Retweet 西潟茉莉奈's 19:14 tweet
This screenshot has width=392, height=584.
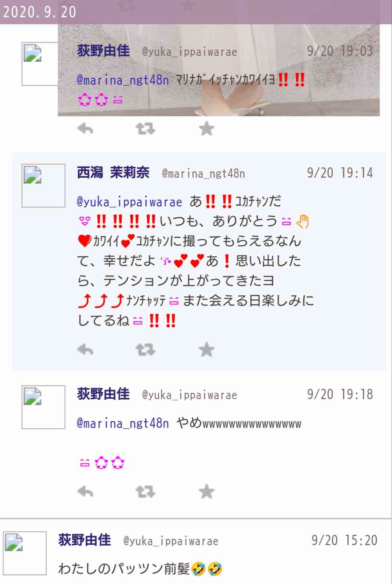click(145, 350)
